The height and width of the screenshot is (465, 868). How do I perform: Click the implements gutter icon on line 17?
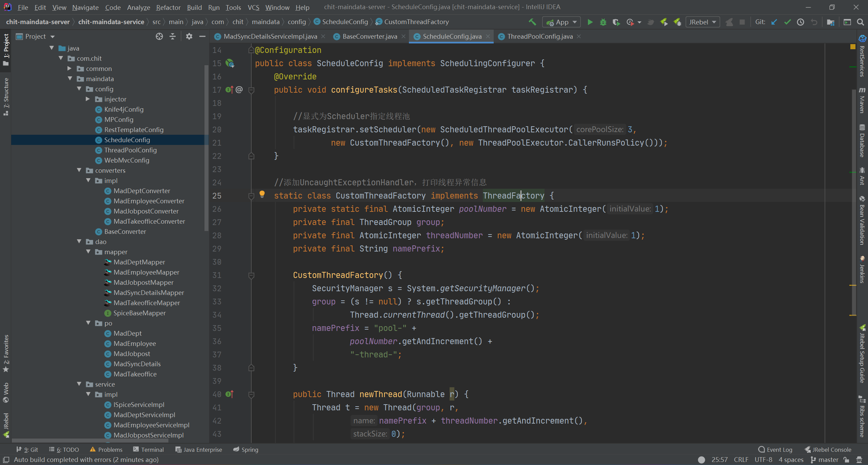[230, 90]
